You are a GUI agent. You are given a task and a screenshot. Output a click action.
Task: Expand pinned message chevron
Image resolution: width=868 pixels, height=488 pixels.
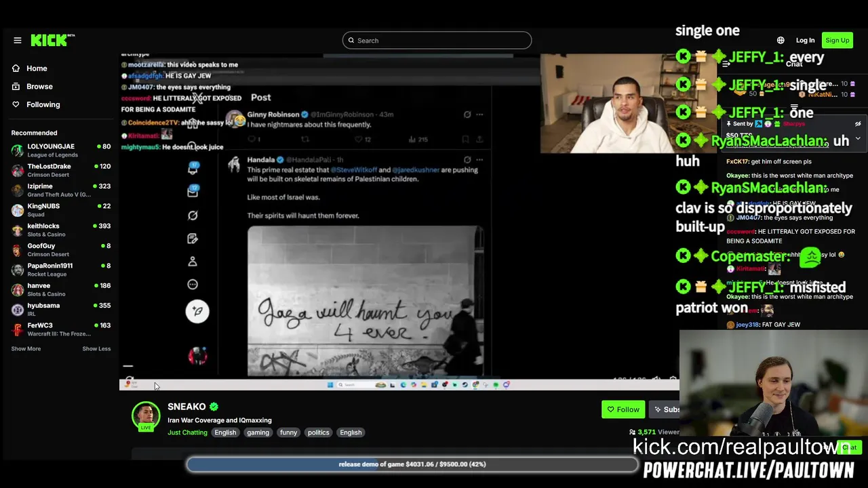pyautogui.click(x=858, y=138)
